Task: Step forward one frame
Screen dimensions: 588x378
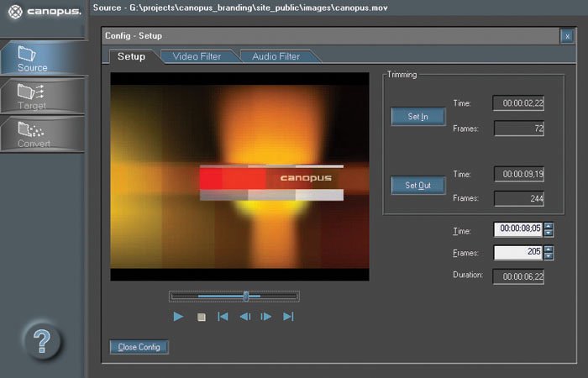Action: 266,317
